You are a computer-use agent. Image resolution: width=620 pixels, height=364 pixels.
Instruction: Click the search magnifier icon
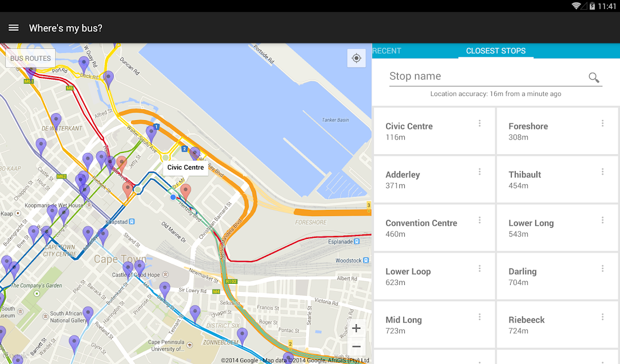(x=593, y=77)
